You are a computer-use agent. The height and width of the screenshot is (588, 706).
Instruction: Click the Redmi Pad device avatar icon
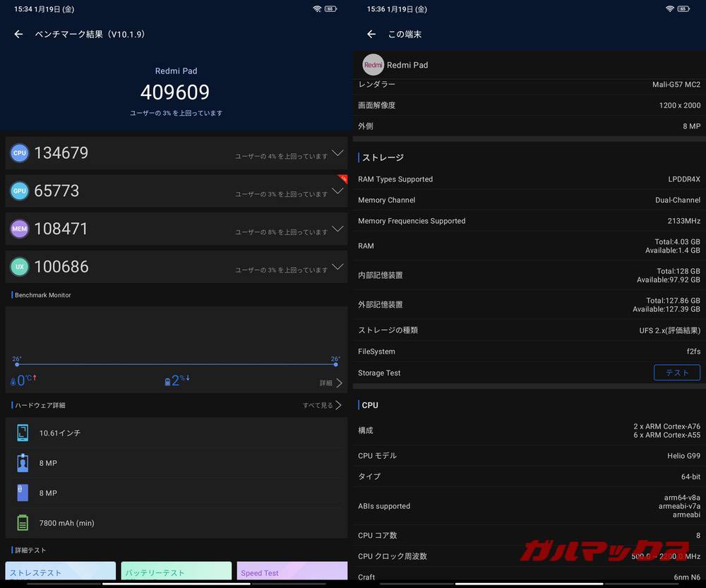pyautogui.click(x=373, y=64)
